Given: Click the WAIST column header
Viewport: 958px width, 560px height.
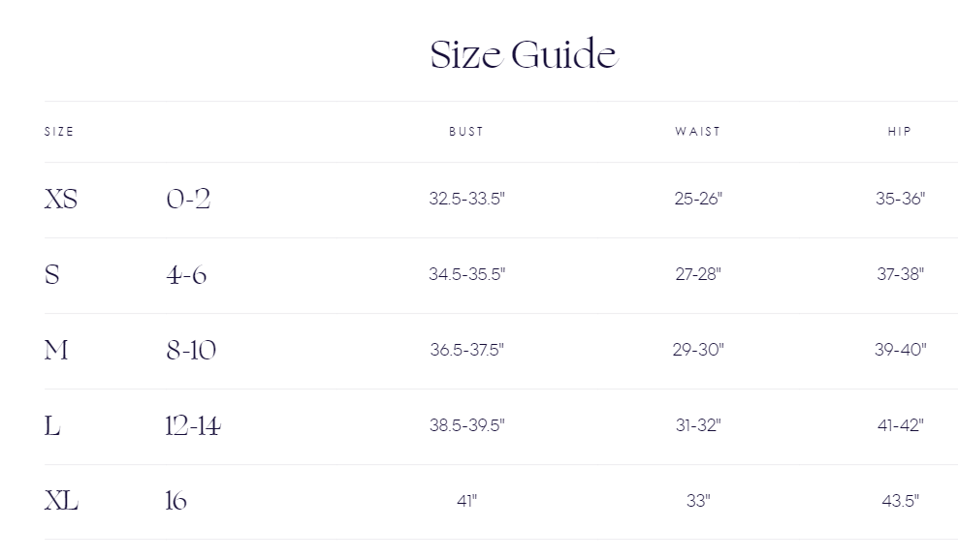Looking at the screenshot, I should (698, 132).
